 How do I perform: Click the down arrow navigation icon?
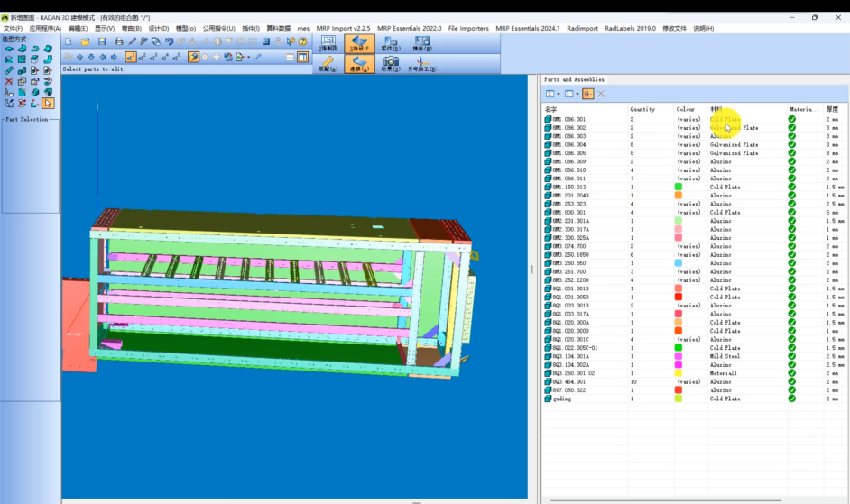pos(91,57)
